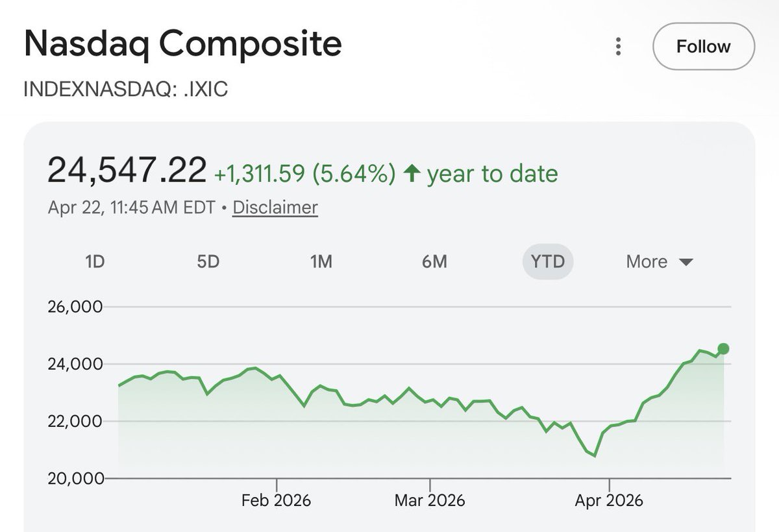
Task: Click the green endpoint dot on chart
Action: [x=724, y=349]
